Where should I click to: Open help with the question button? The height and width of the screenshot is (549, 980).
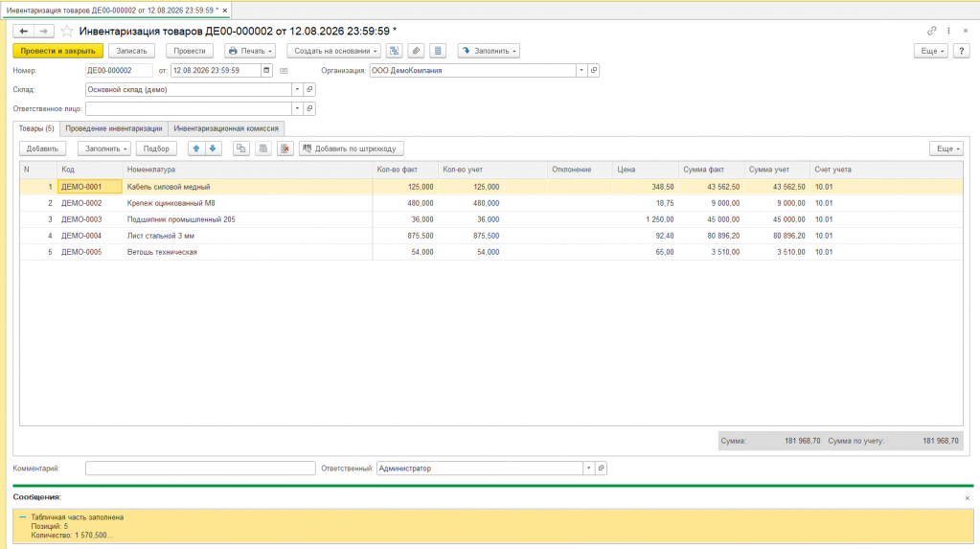961,51
